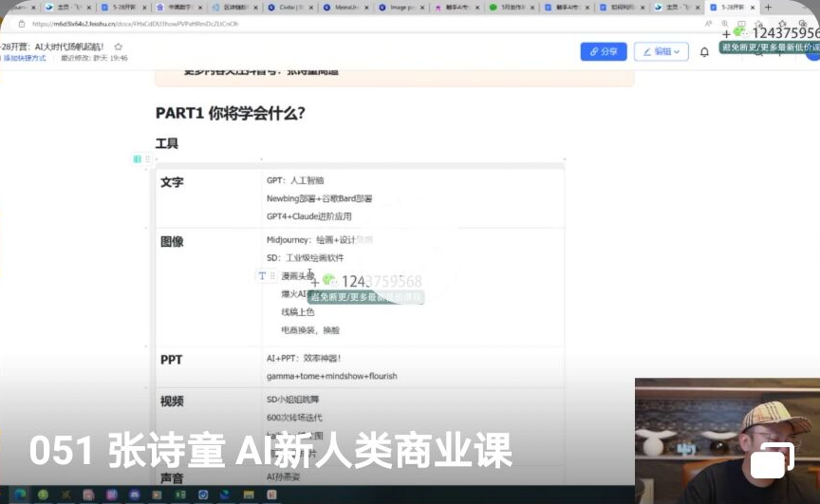Click the GPT4+Claude进阶应用 text line

(308, 216)
